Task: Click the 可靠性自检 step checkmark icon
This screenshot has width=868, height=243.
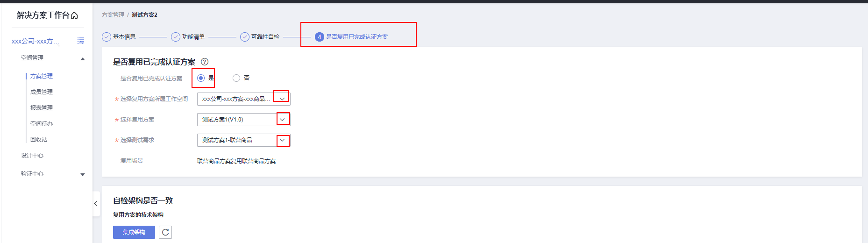Action: (x=245, y=37)
